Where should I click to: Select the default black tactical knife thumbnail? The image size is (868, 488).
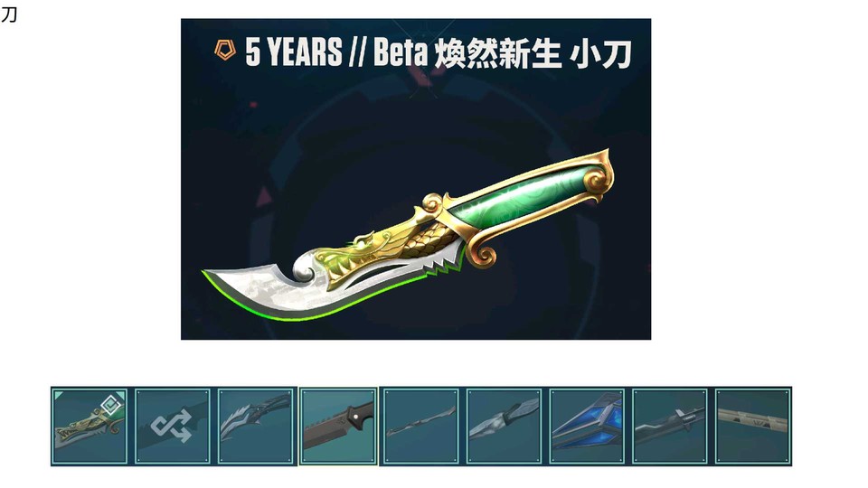tap(338, 426)
